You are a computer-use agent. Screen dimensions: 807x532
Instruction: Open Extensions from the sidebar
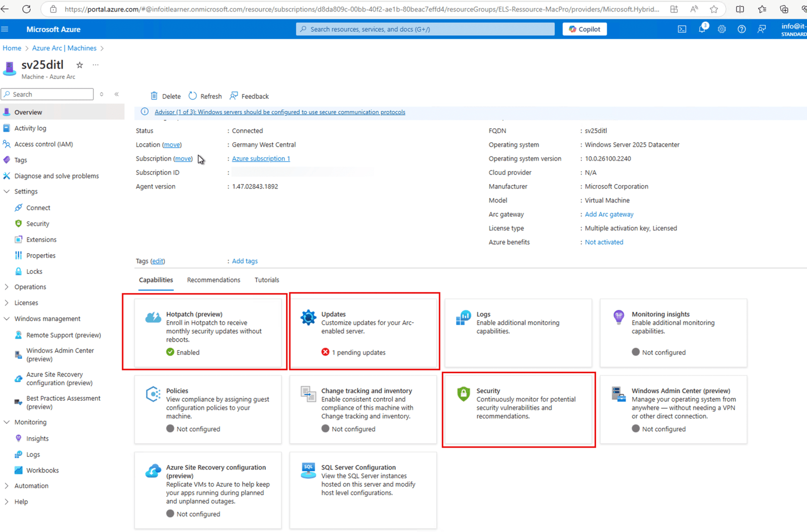41,239
